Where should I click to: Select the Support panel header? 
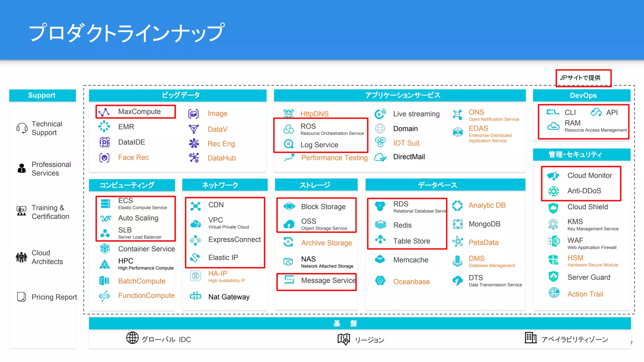[42, 95]
